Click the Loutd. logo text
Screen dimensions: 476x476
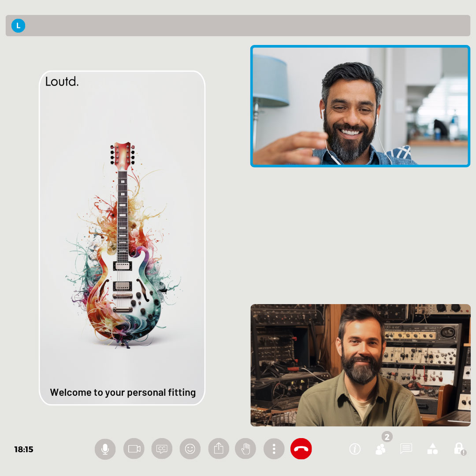(62, 82)
